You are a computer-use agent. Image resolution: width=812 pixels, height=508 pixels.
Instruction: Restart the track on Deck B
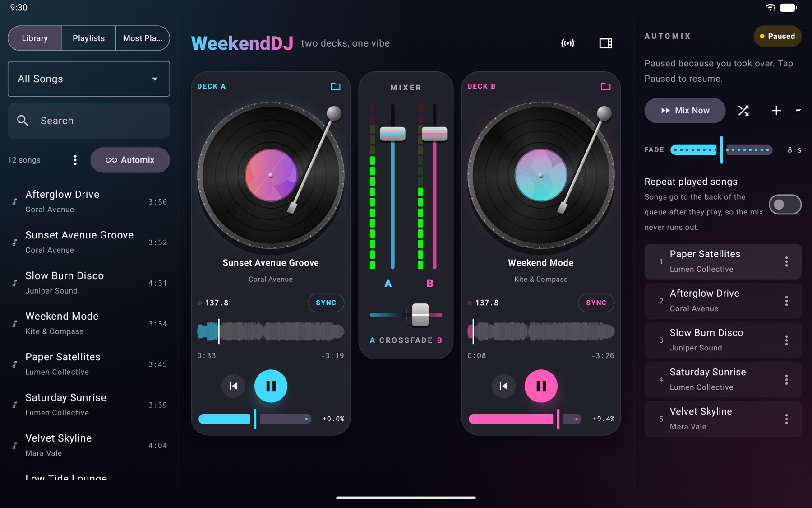(x=503, y=386)
